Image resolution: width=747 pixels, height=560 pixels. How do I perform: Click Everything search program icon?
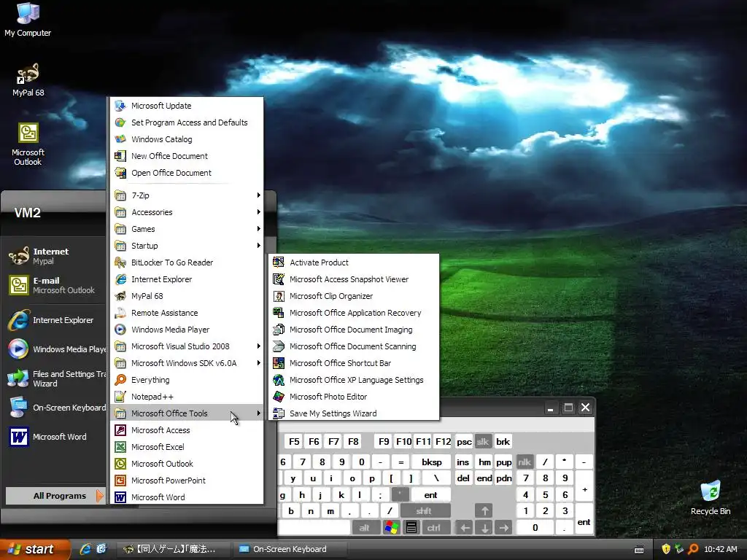(x=120, y=379)
